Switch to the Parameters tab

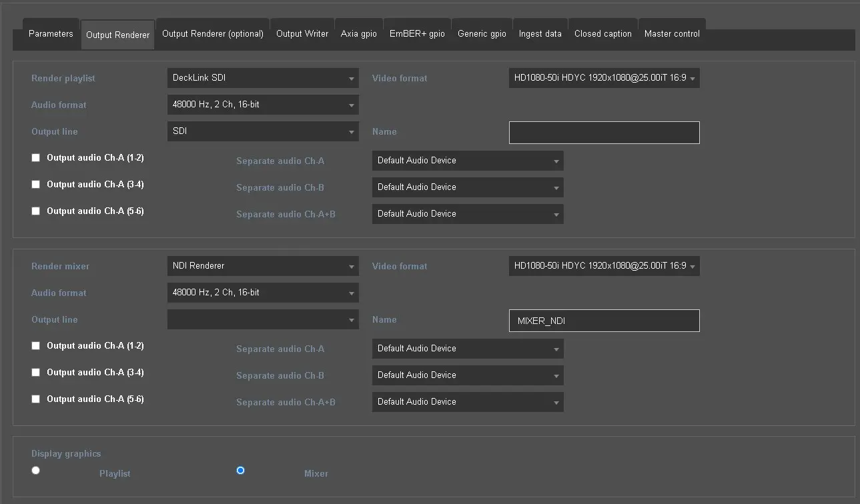(51, 34)
